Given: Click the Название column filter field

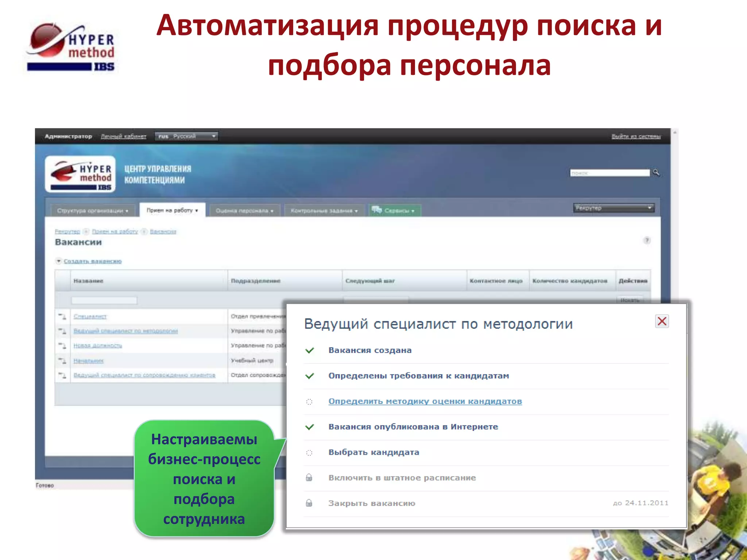Looking at the screenshot, I should click(104, 300).
